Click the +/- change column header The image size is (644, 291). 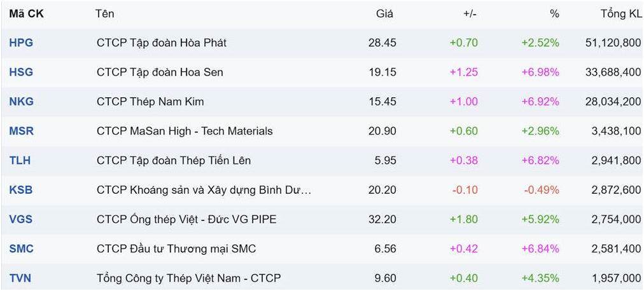click(x=470, y=14)
